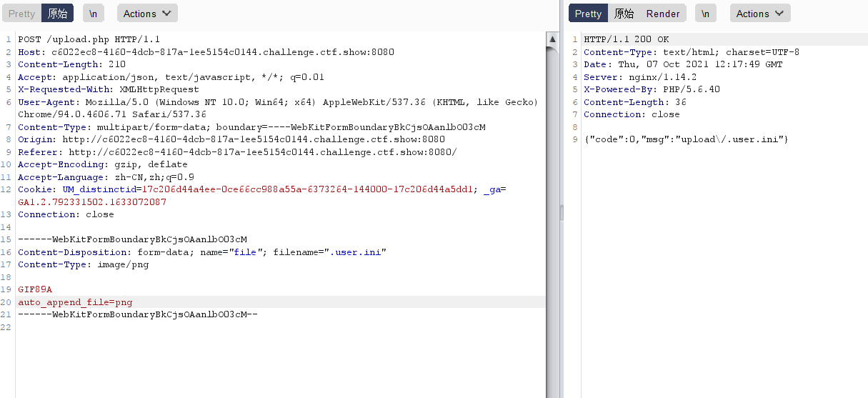
Task: Click the Content-Length: 210 header
Action: [71, 64]
